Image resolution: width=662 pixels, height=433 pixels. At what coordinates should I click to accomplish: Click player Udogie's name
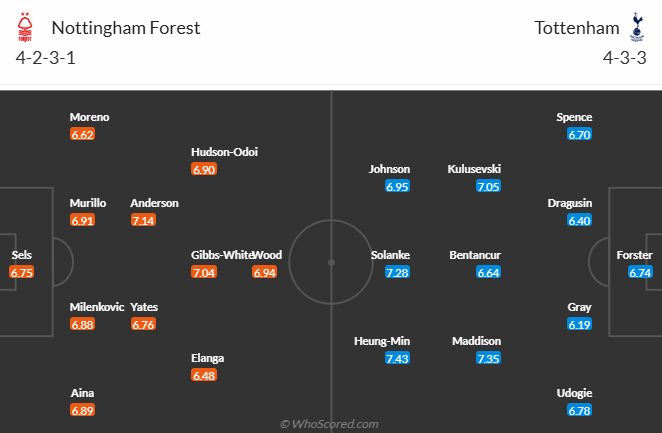pos(574,393)
